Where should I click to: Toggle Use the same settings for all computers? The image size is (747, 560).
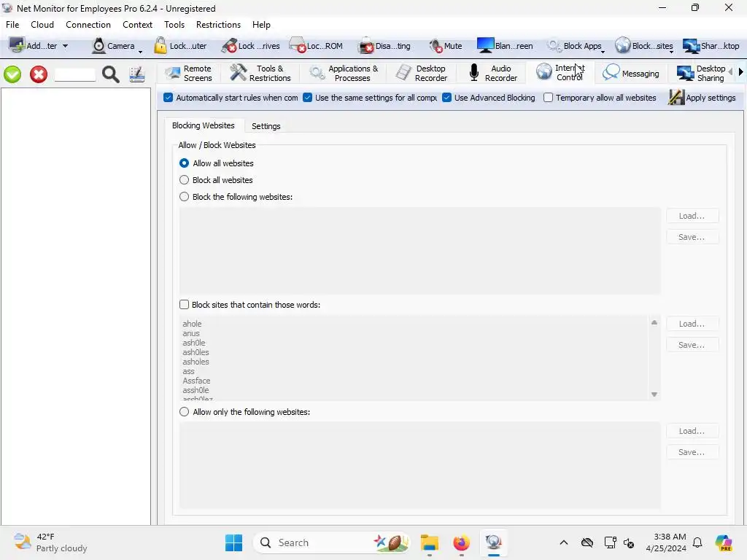pos(307,98)
